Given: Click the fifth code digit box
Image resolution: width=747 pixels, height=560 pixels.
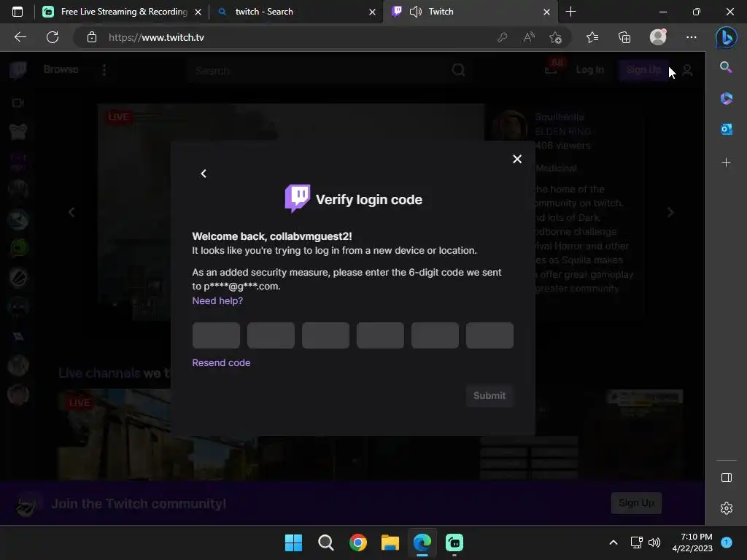Looking at the screenshot, I should point(435,335).
